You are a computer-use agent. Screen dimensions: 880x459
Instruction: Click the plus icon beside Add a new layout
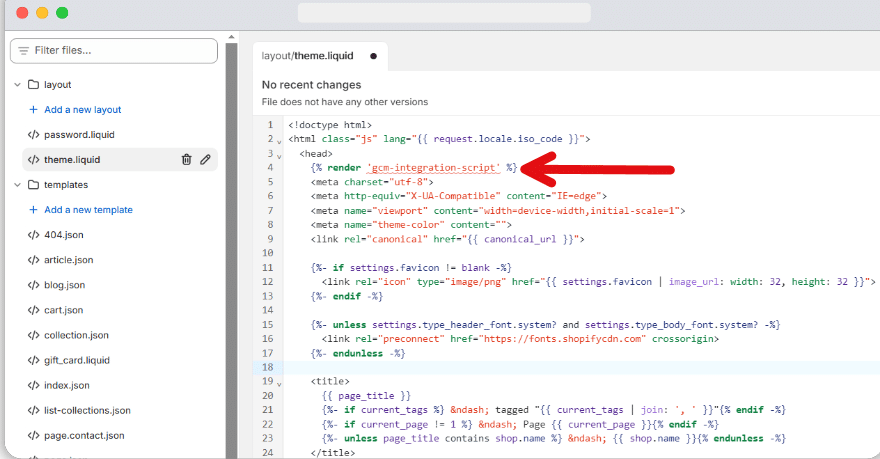pyautogui.click(x=33, y=109)
